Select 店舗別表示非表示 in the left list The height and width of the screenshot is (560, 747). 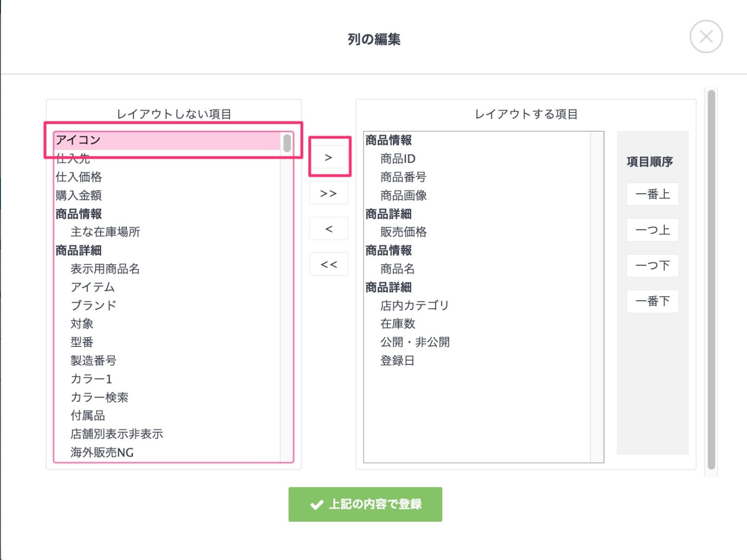[167, 434]
